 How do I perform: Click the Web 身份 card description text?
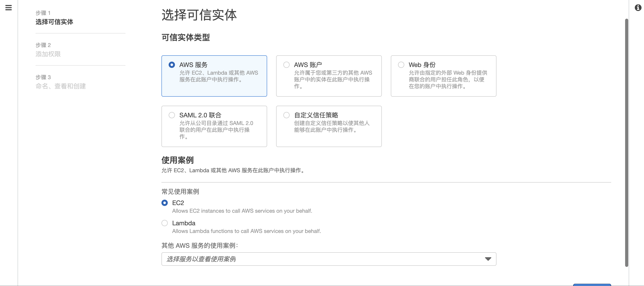tap(448, 80)
